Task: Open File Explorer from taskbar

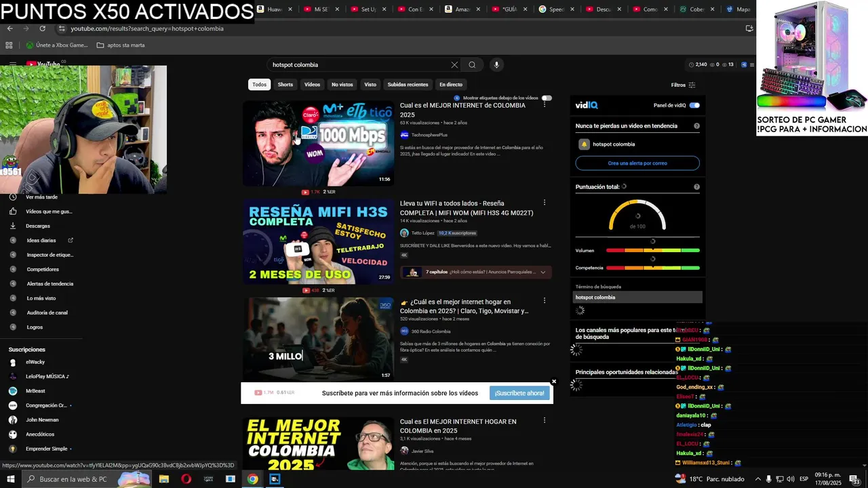Action: coord(164,479)
